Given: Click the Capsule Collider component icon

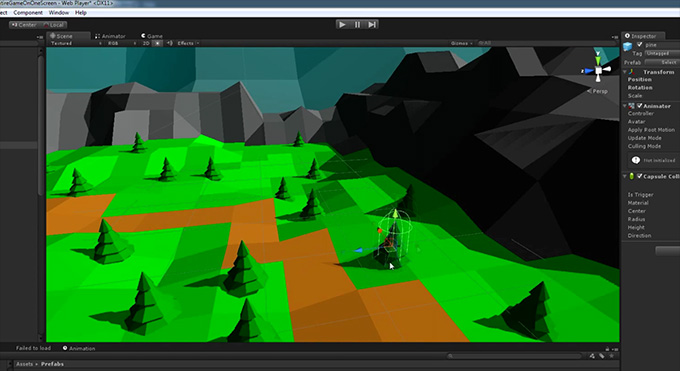Looking at the screenshot, I should point(632,176).
